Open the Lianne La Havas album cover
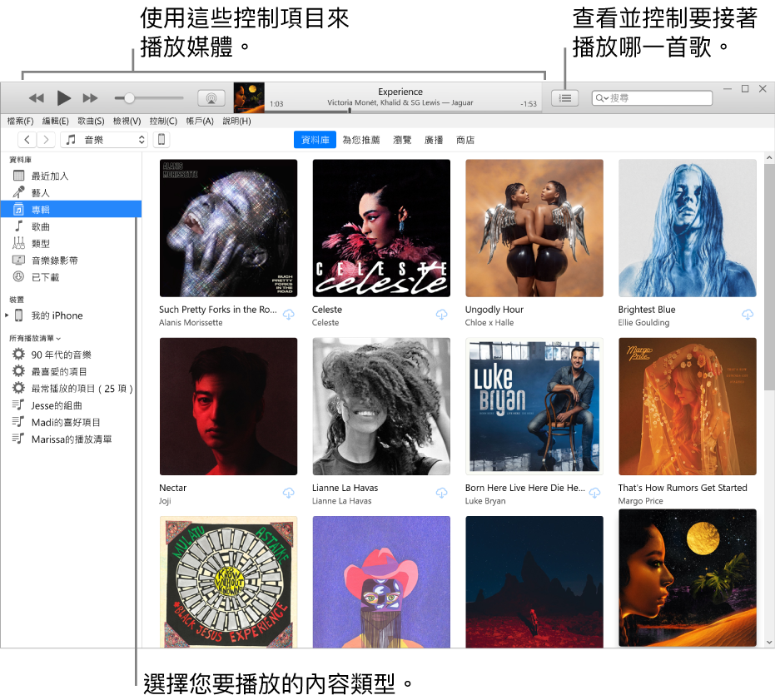Viewport: 775px width, 700px height. click(381, 406)
